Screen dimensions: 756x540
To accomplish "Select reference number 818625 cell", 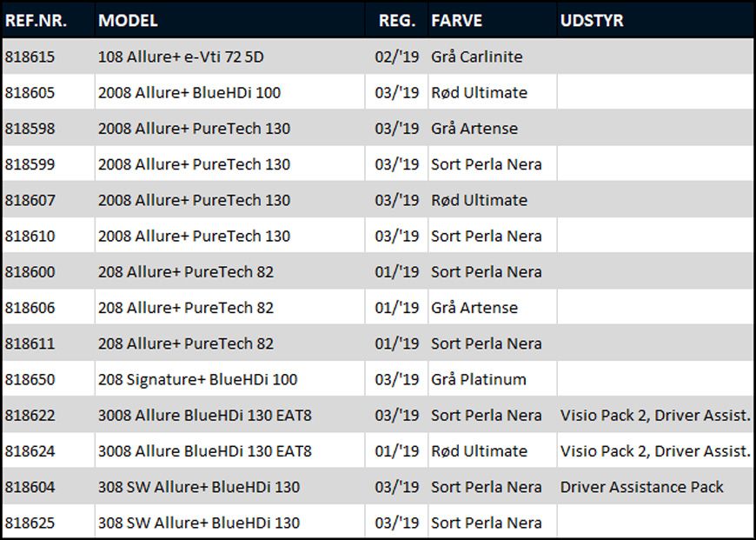I will (x=30, y=522).
